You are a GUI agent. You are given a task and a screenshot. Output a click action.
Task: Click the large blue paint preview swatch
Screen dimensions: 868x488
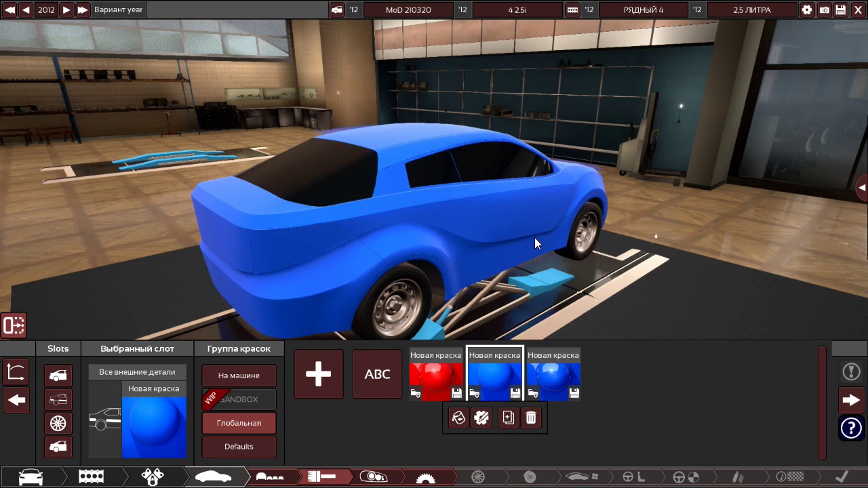coord(154,426)
